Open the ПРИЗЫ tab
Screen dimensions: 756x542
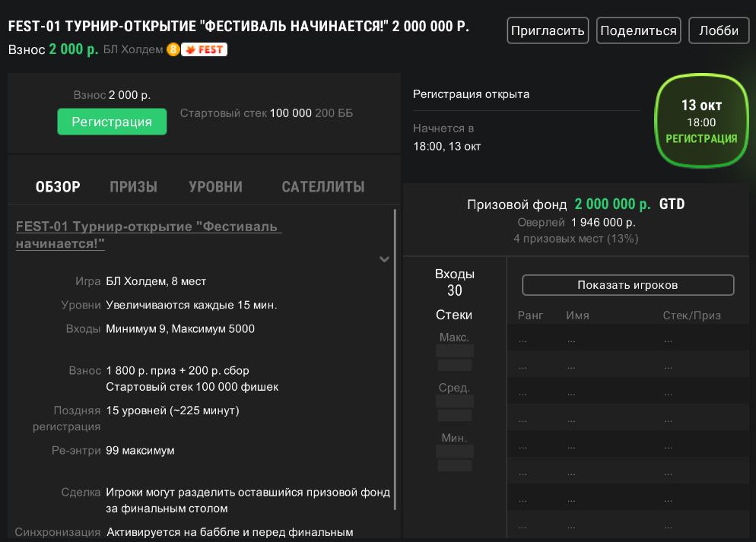click(x=133, y=187)
